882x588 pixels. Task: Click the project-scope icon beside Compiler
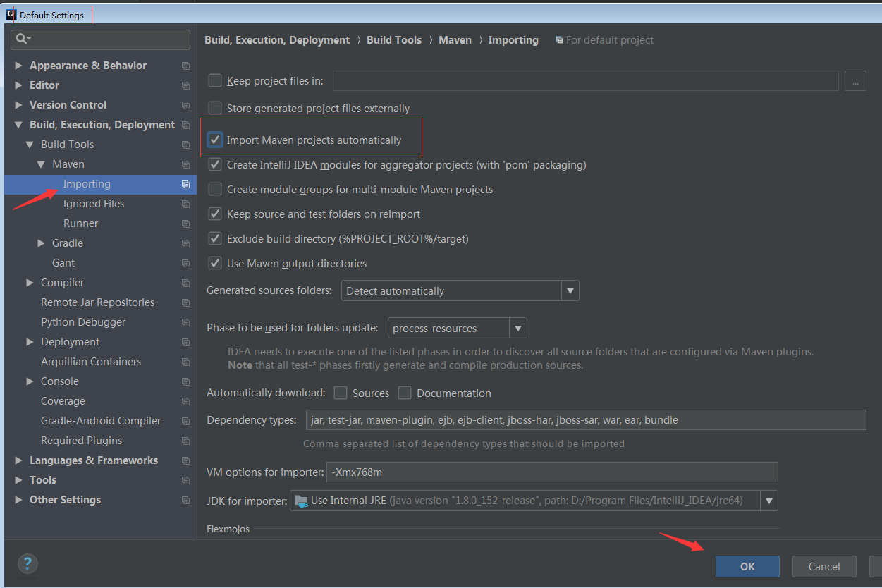click(185, 283)
